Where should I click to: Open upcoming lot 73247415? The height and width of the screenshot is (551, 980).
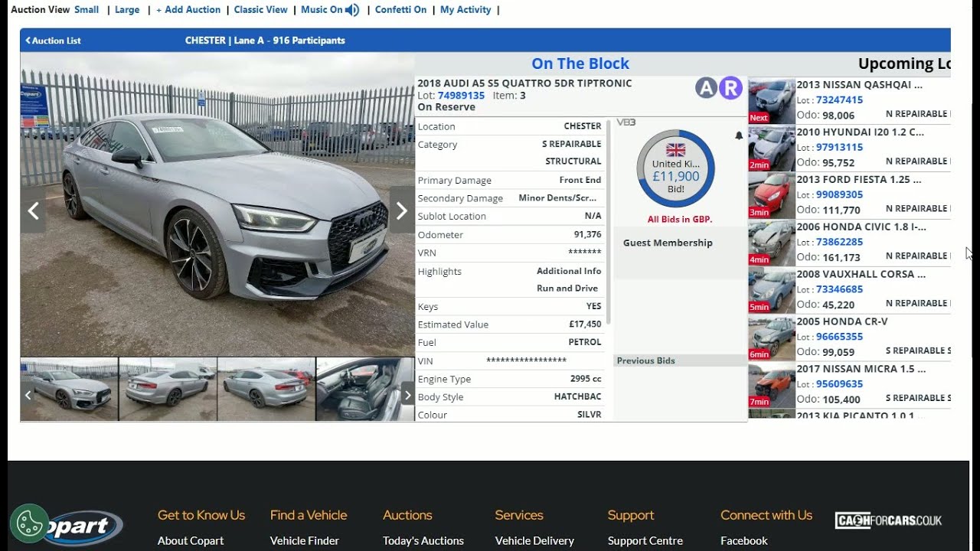tap(839, 100)
